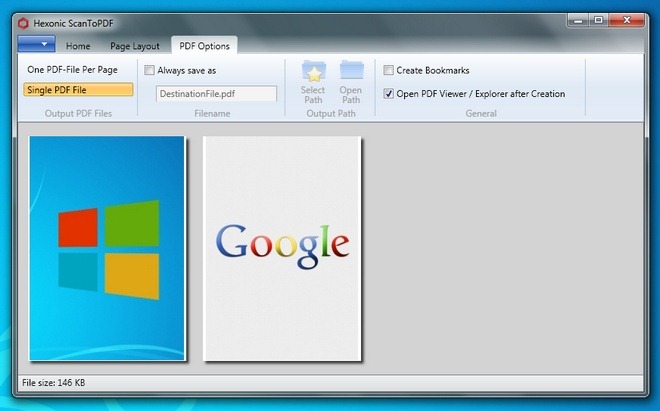Switch to the Page Layout tab
The image size is (660, 411).
tap(135, 46)
